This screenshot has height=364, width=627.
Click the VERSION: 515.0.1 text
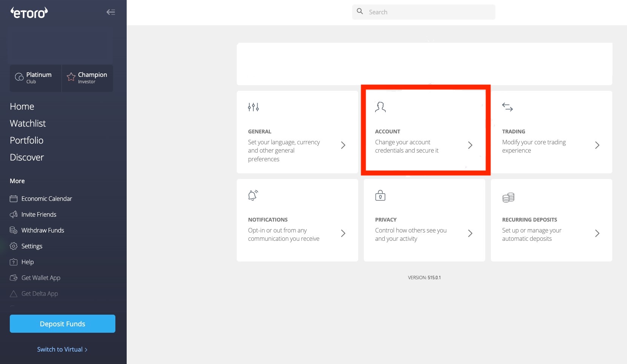coord(424,278)
